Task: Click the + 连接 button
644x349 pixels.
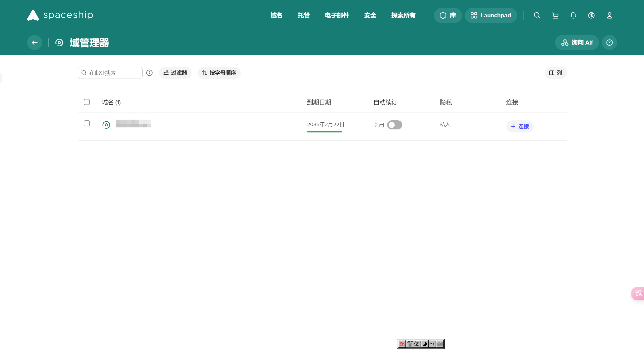Action: point(520,126)
